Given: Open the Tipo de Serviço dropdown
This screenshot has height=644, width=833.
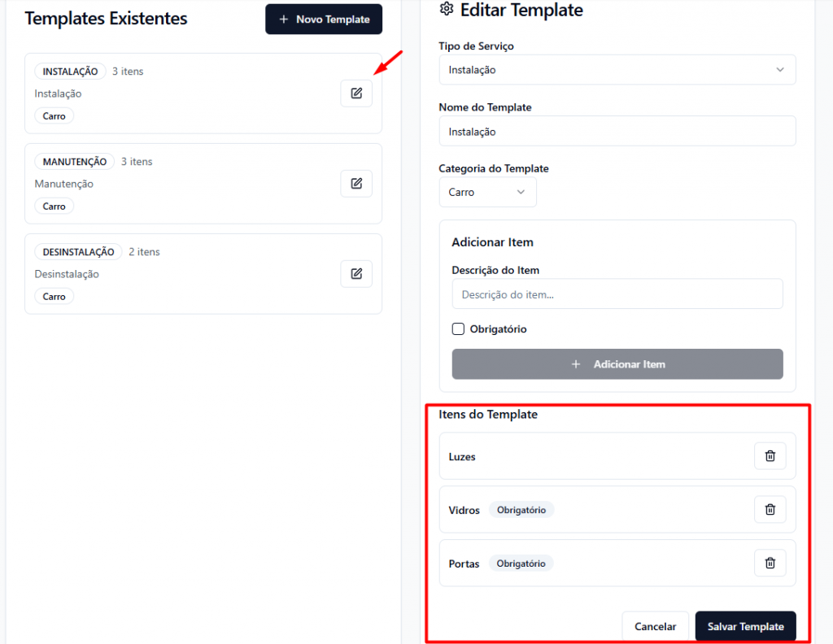Looking at the screenshot, I should pyautogui.click(x=617, y=70).
